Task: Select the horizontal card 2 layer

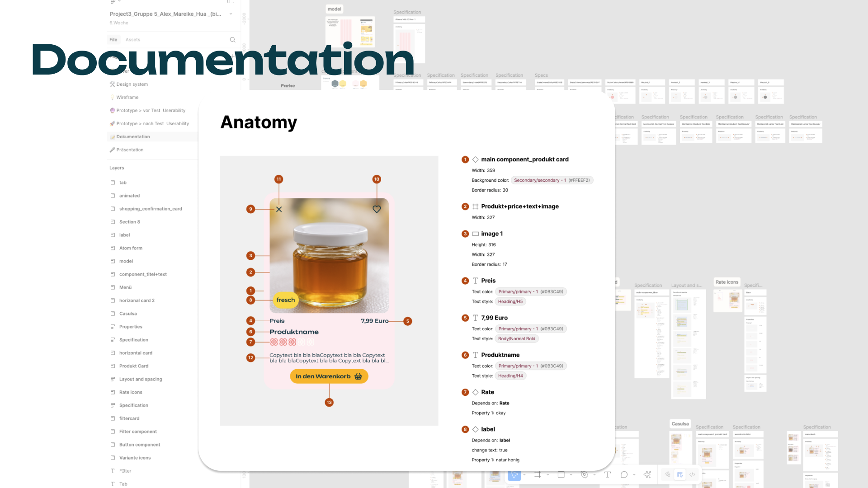Action: (x=137, y=300)
